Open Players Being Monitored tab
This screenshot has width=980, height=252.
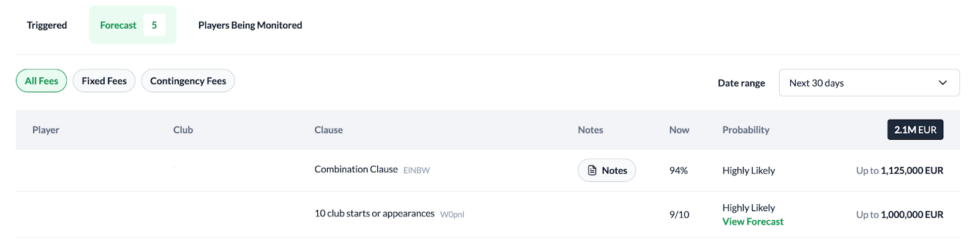[x=250, y=25]
